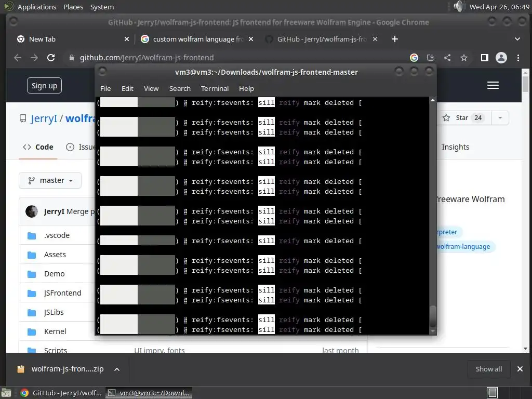Close the downloads bar
This screenshot has width=532, height=399.
pyautogui.click(x=520, y=369)
